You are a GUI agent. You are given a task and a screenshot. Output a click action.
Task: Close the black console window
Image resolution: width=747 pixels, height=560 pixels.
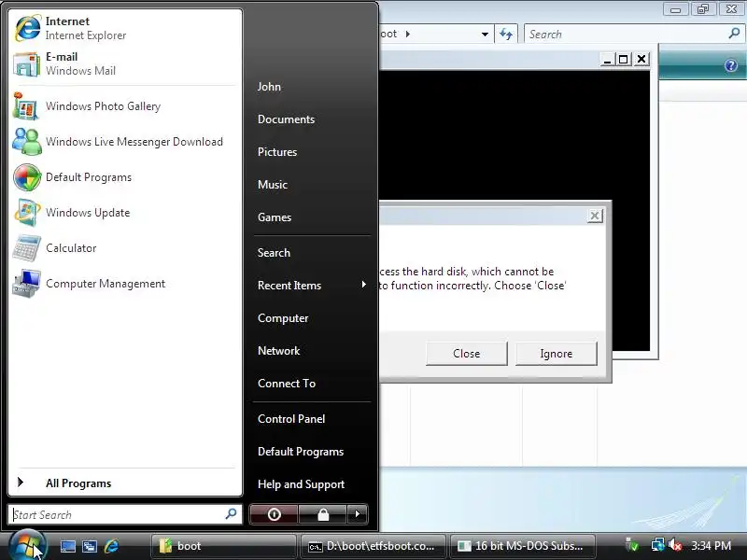(x=641, y=59)
